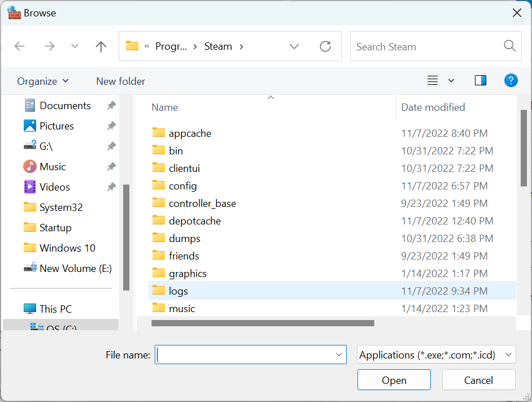532x402 pixels.
Task: Sort by Date modified column header
Action: pos(433,107)
